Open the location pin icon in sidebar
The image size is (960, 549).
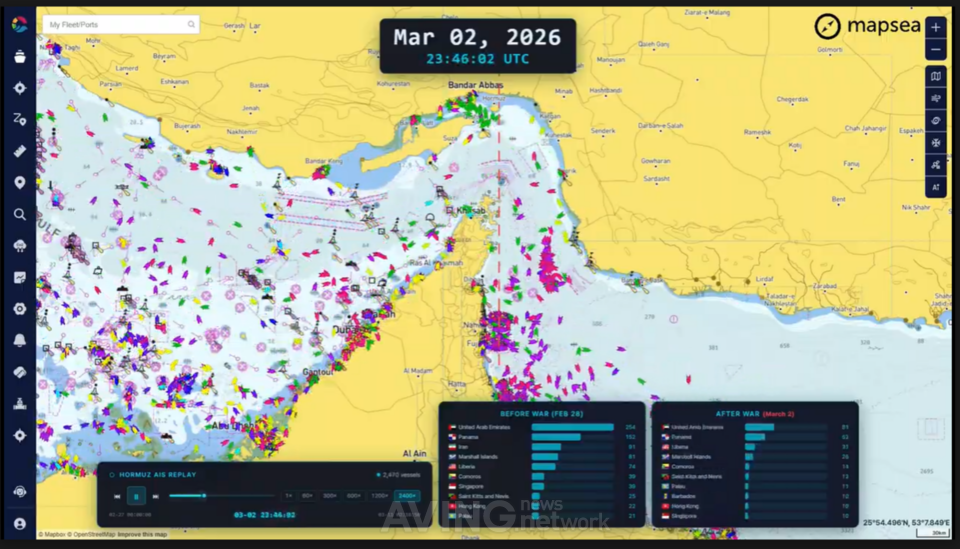19,183
